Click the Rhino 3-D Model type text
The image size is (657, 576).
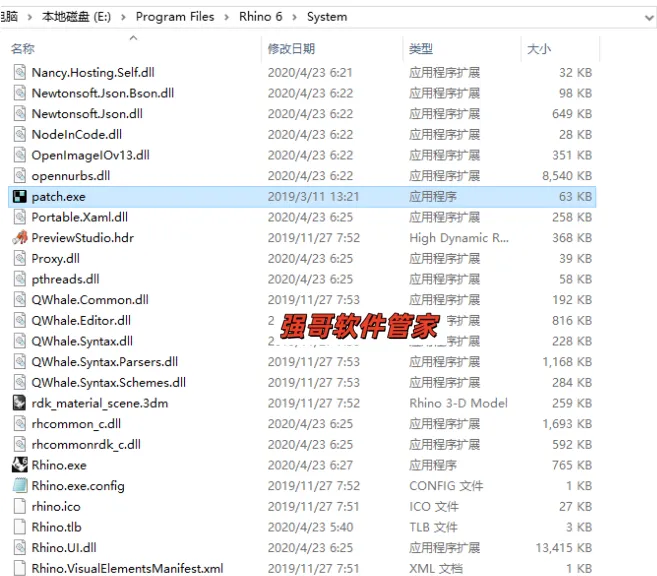pos(458,403)
